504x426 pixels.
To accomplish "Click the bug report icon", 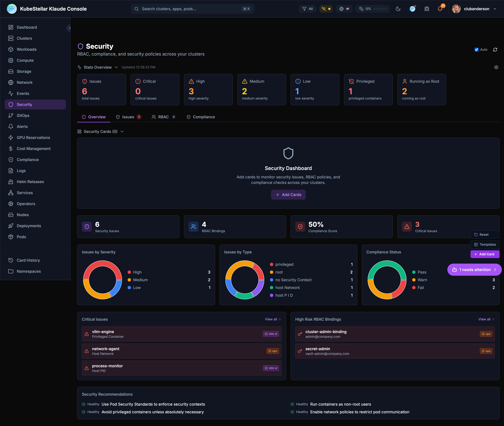I will (x=427, y=9).
